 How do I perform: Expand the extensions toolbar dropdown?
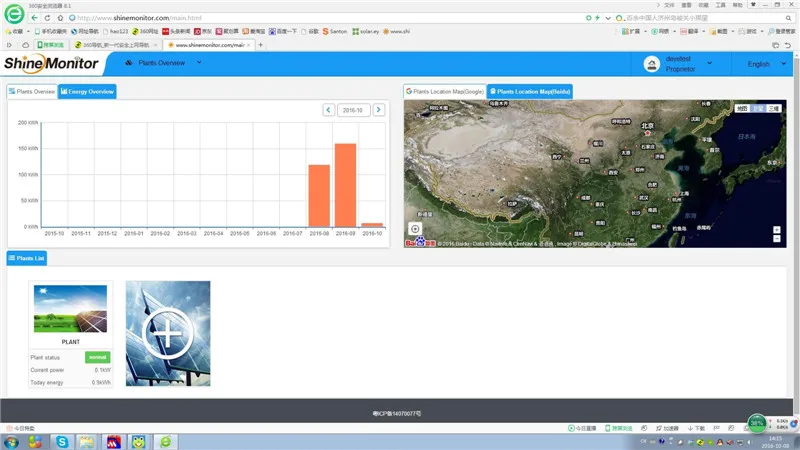point(645,31)
